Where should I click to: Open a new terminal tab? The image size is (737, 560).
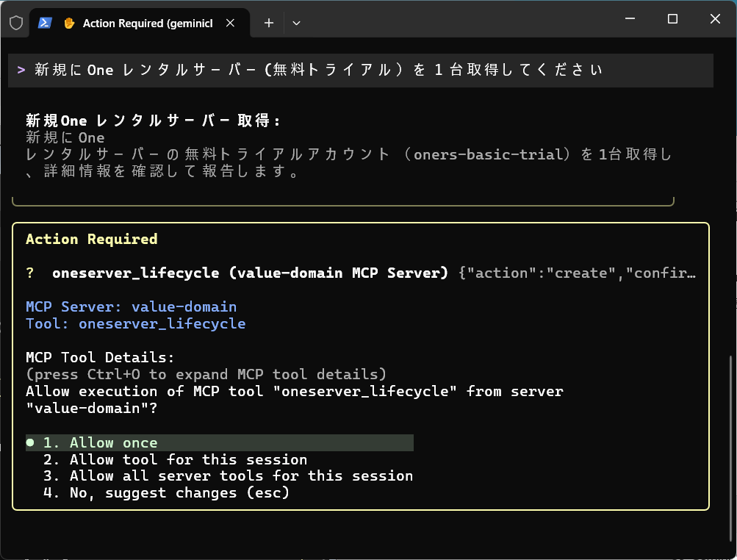click(269, 23)
